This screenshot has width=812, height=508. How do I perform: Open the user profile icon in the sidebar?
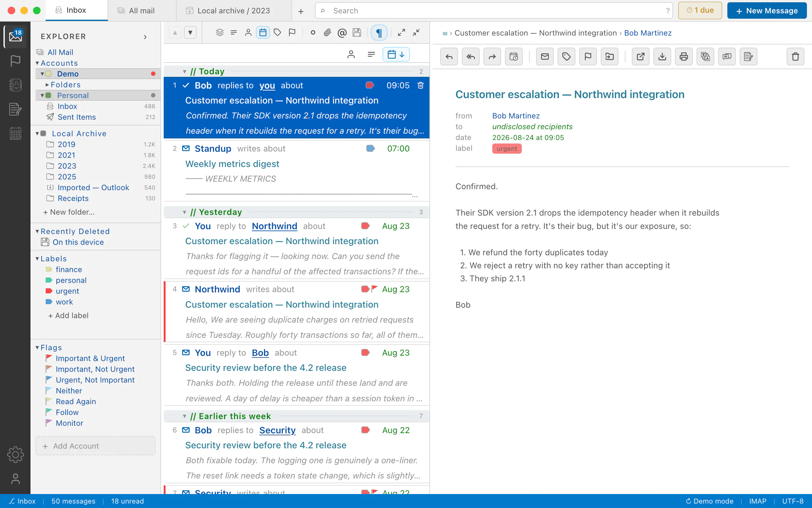[16, 479]
